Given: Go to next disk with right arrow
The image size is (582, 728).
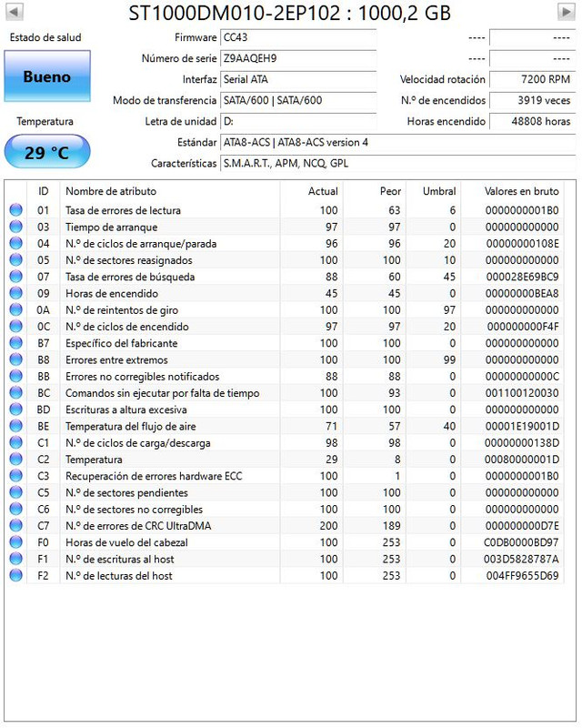Looking at the screenshot, I should click(x=567, y=12).
